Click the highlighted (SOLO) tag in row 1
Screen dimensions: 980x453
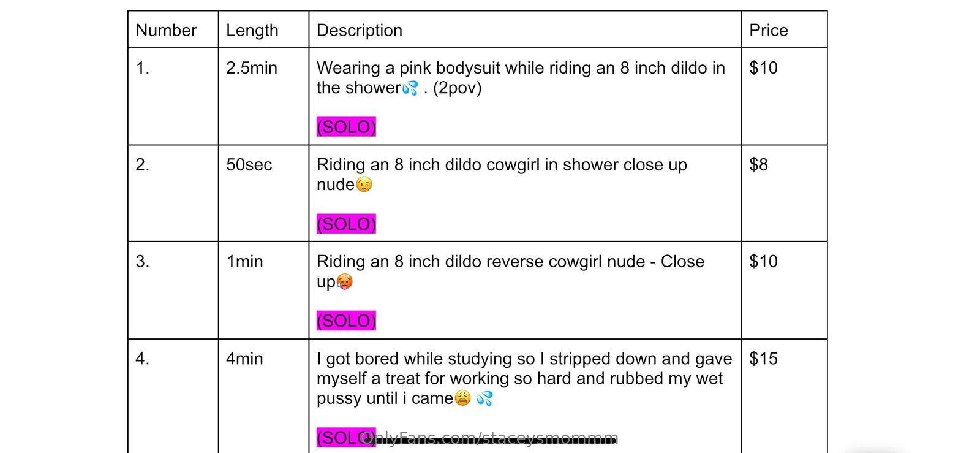click(346, 127)
